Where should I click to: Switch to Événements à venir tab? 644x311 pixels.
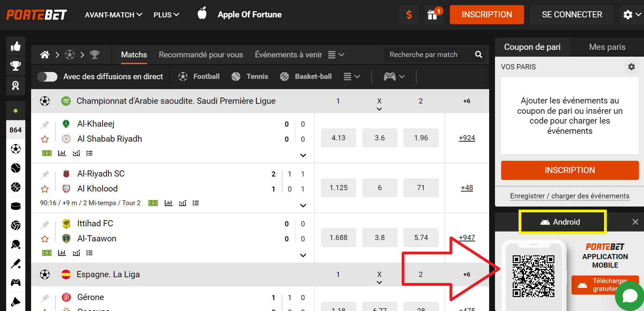289,55
